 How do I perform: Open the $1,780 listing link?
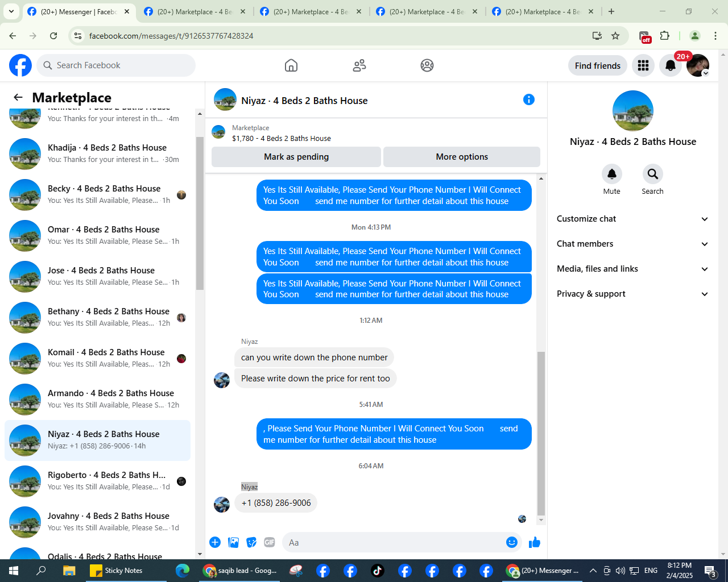(281, 138)
